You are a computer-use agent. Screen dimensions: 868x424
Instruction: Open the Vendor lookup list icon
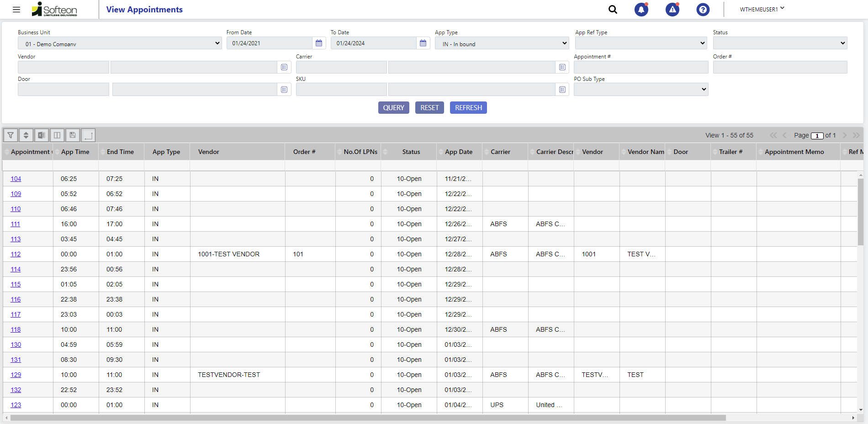pyautogui.click(x=284, y=68)
